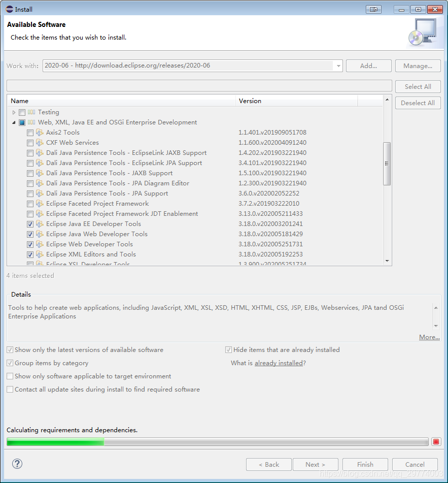Image resolution: width=448 pixels, height=483 pixels.
Task: Click the CXF Web Services feature icon
Action: (40, 143)
